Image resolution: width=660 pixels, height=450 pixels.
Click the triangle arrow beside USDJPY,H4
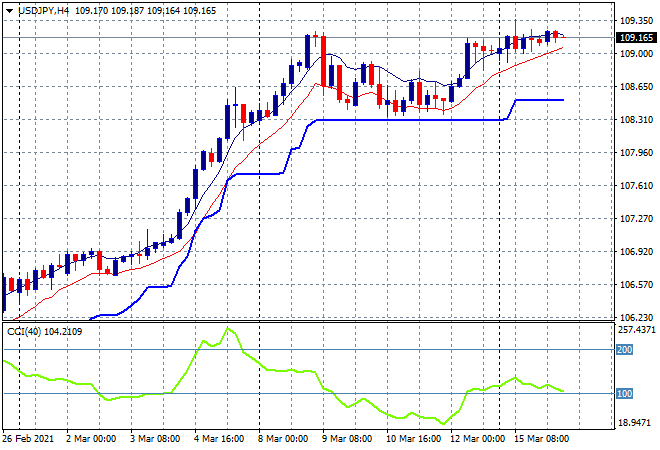[x=10, y=11]
